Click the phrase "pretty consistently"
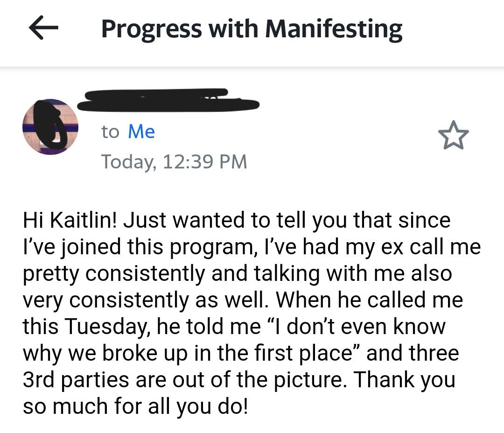The width and height of the screenshot is (504, 433). point(113,273)
